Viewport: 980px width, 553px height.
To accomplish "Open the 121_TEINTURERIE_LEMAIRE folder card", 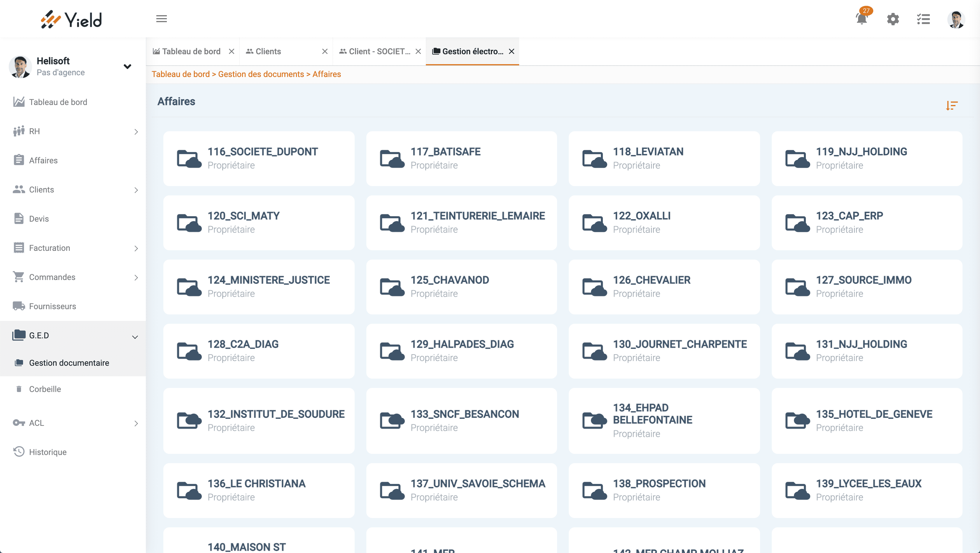I will tap(461, 223).
